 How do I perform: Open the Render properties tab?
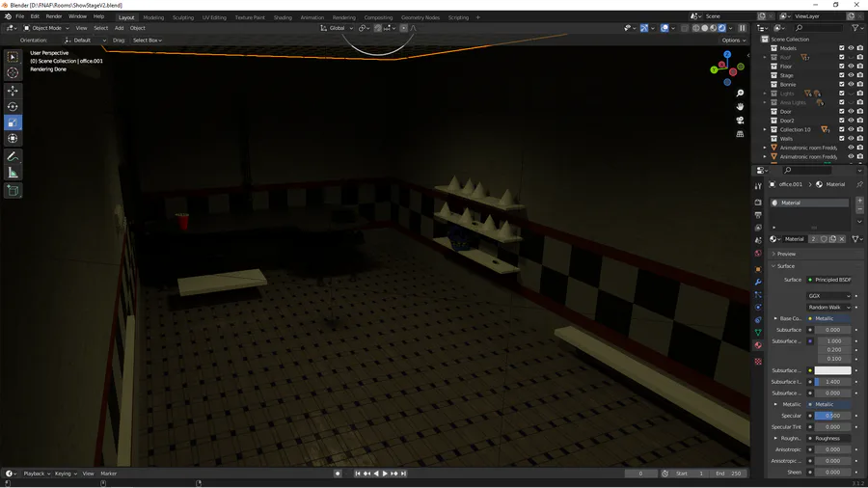point(758,203)
